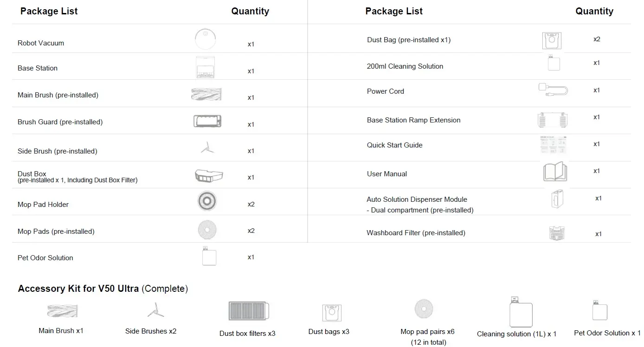This screenshot has height=347, width=644.
Task: Select the Base Station Ramp Extension icon
Action: pos(553,119)
